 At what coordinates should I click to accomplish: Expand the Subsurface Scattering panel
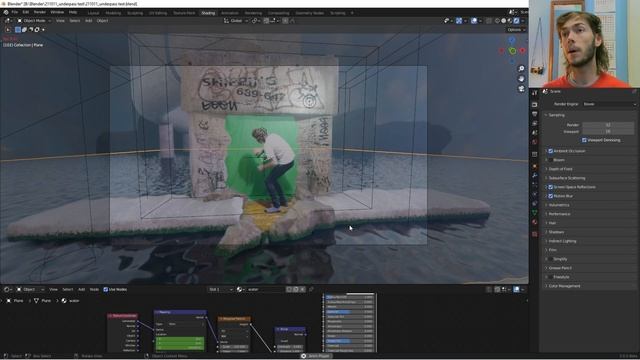(x=567, y=178)
